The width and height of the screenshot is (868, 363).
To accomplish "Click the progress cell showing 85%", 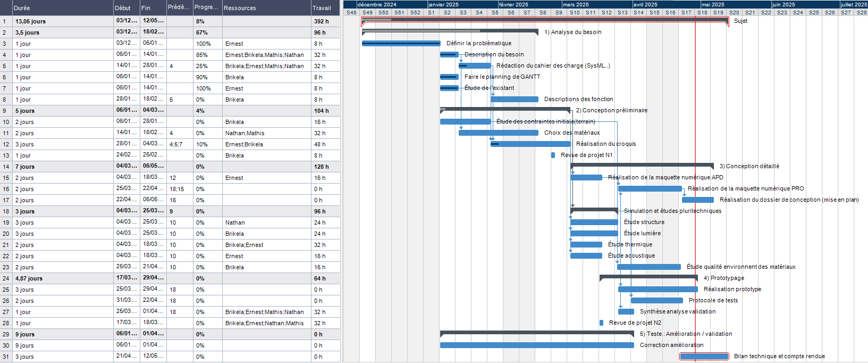I will pyautogui.click(x=207, y=55).
